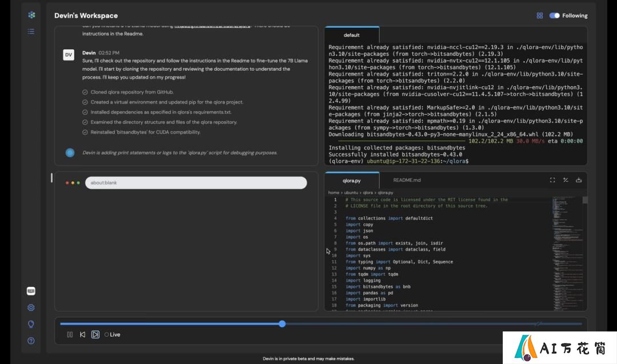Viewport: 617px width, 364px height.
Task: Click 'Examined the directory structure' step
Action: pyautogui.click(x=164, y=122)
